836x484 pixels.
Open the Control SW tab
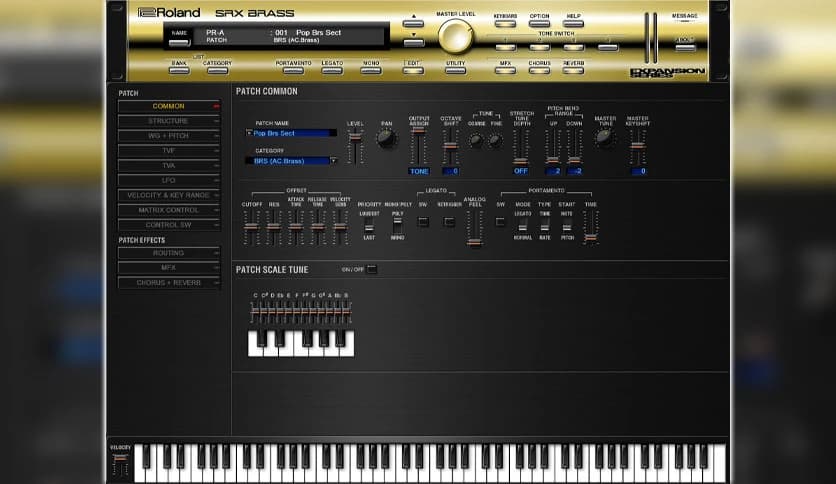click(168, 225)
